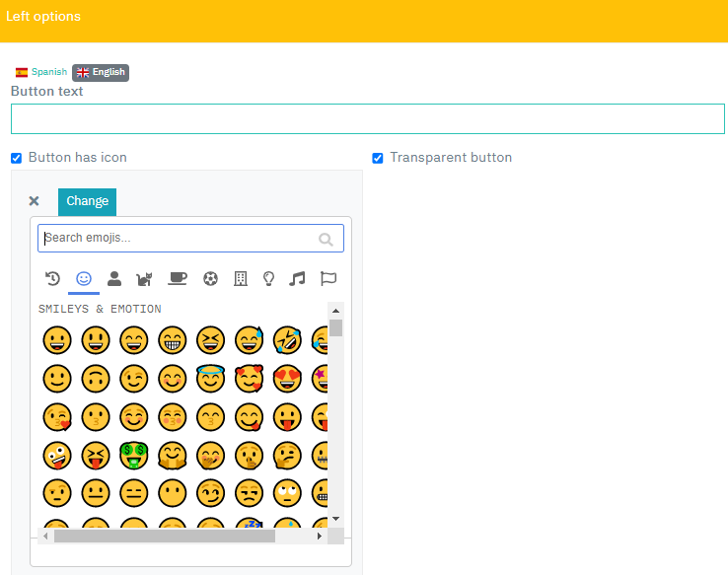Switch language to Spanish
Image resolution: width=728 pixels, height=575 pixels.
tap(41, 72)
